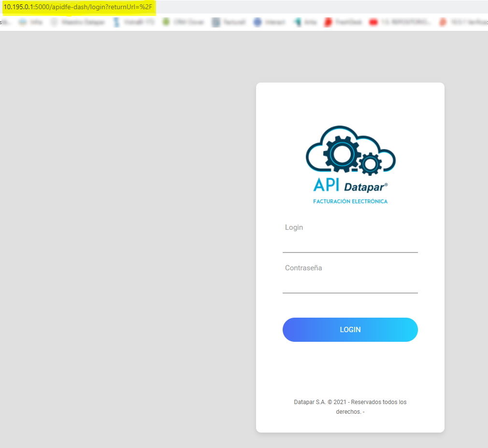Screen dimensions: 488x448
Task: Open the Interact bookmark
Action: pos(270,22)
